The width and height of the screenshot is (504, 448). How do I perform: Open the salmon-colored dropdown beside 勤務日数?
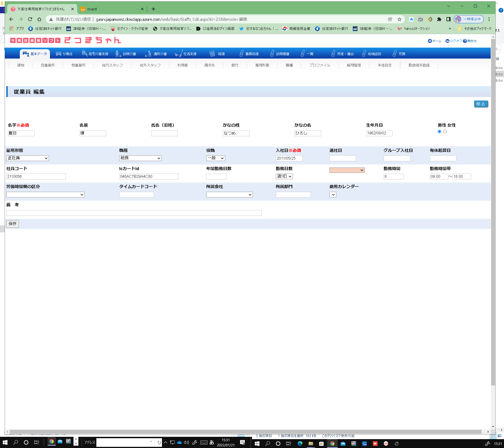point(347,170)
